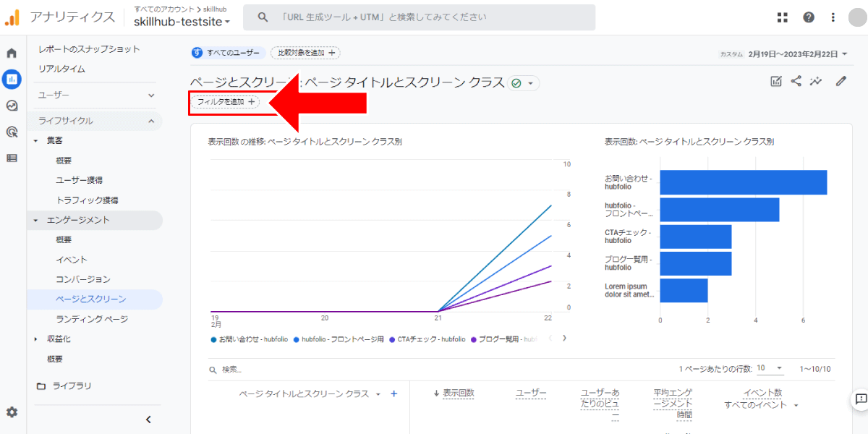Click the フィルタを追加 button
The height and width of the screenshot is (434, 868).
[225, 102]
